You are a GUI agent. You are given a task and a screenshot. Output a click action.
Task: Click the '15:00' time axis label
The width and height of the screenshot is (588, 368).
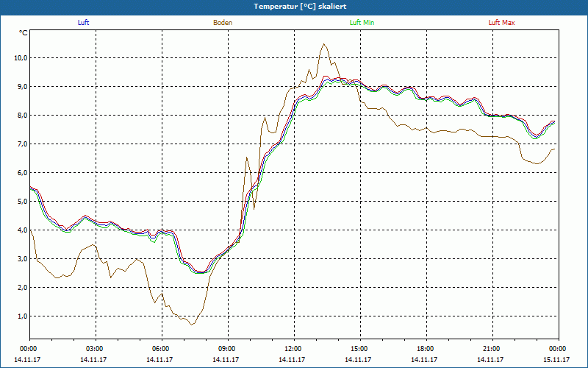[360, 349]
